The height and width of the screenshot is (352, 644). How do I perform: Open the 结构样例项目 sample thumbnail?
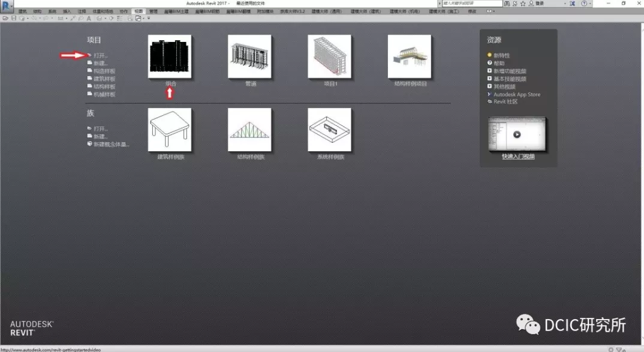coord(410,57)
